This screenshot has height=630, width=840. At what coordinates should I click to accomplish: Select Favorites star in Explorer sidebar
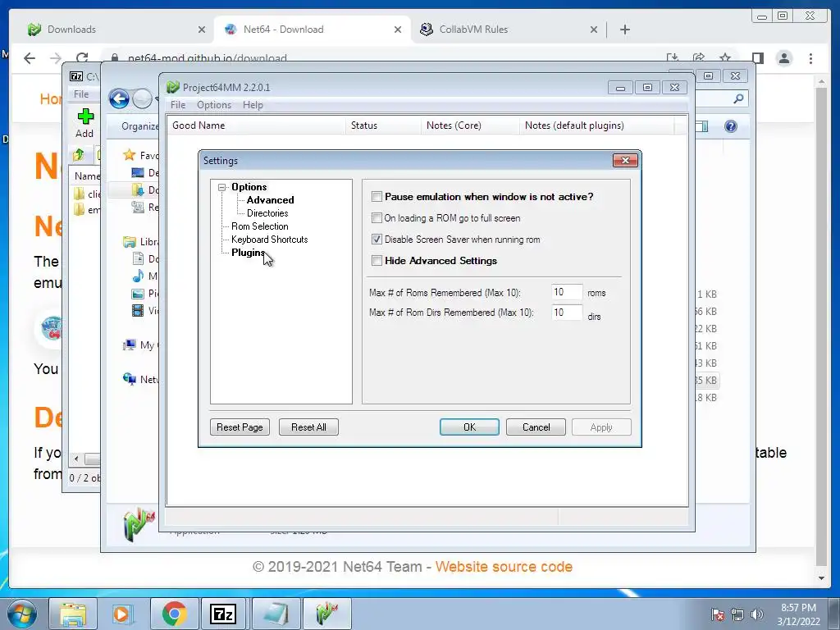[x=129, y=155]
